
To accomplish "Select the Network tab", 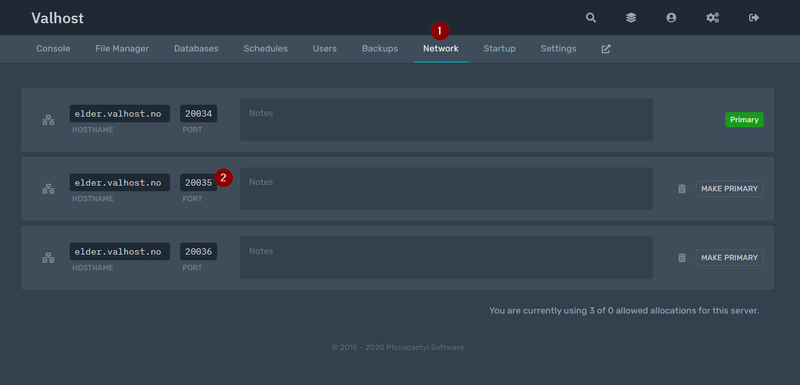I will pos(441,49).
